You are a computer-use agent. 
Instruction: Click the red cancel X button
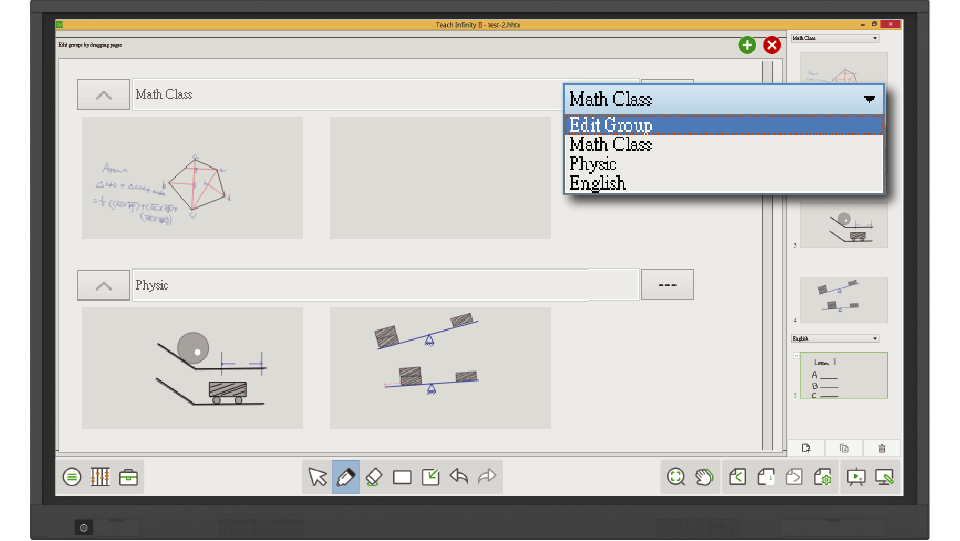772,45
